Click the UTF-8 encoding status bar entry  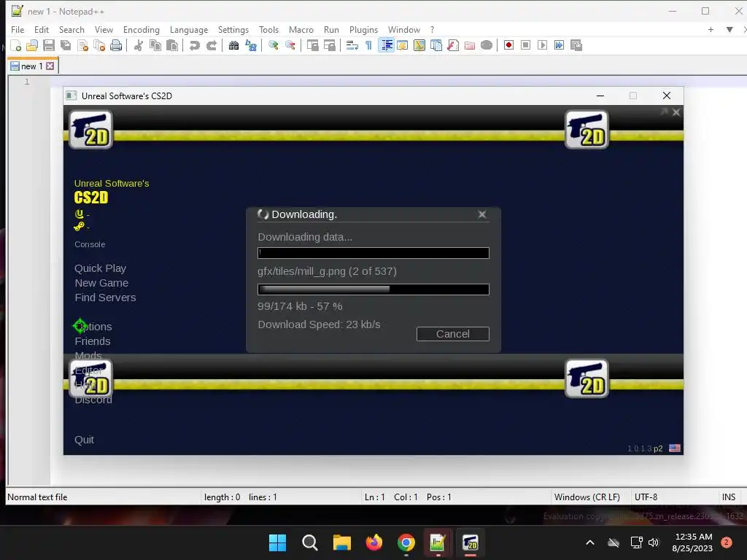click(646, 497)
